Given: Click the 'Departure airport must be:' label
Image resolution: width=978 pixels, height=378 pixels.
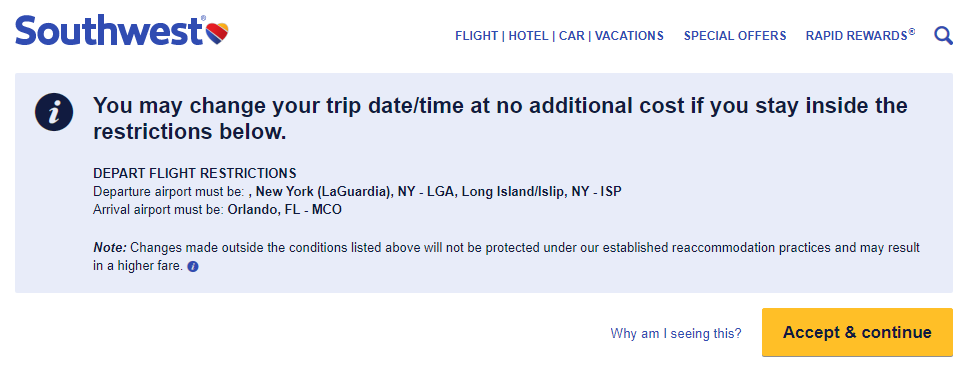Looking at the screenshot, I should point(169,191).
